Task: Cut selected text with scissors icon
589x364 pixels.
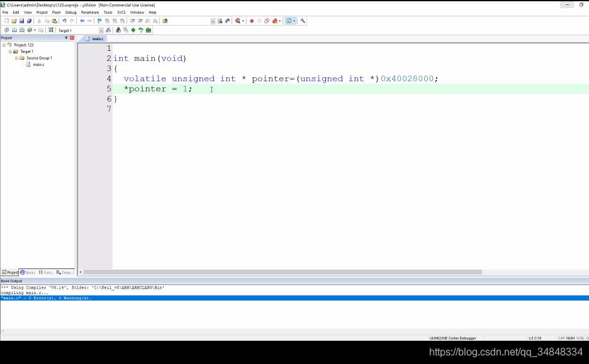Action: pos(39,21)
